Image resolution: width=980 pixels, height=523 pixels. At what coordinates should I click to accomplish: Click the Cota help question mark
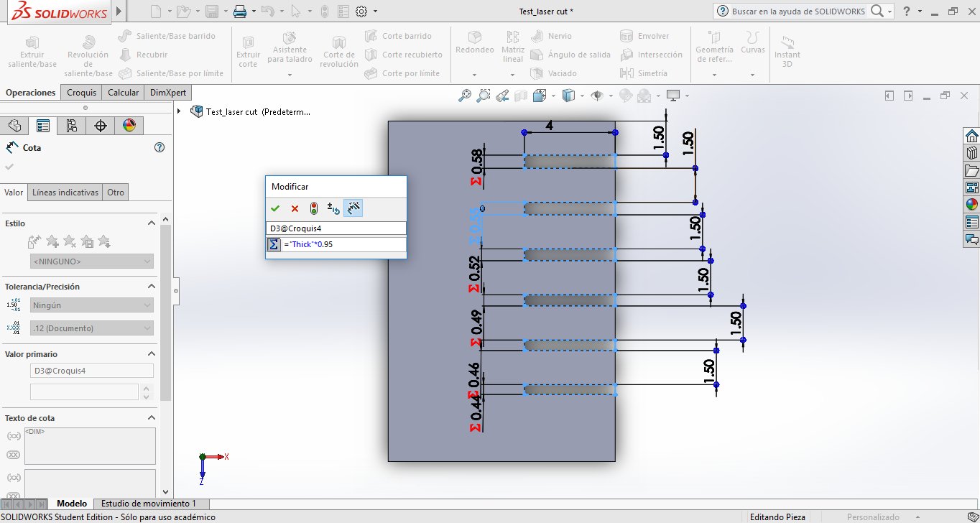coord(160,147)
